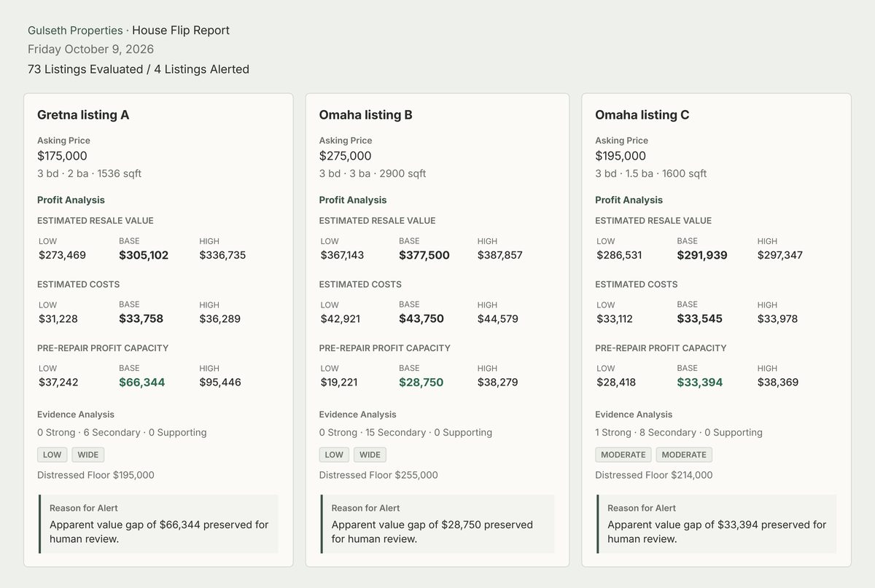Screen dimensions: 875x588
Task: Click low estimated cost $33,112
Action: (x=615, y=318)
